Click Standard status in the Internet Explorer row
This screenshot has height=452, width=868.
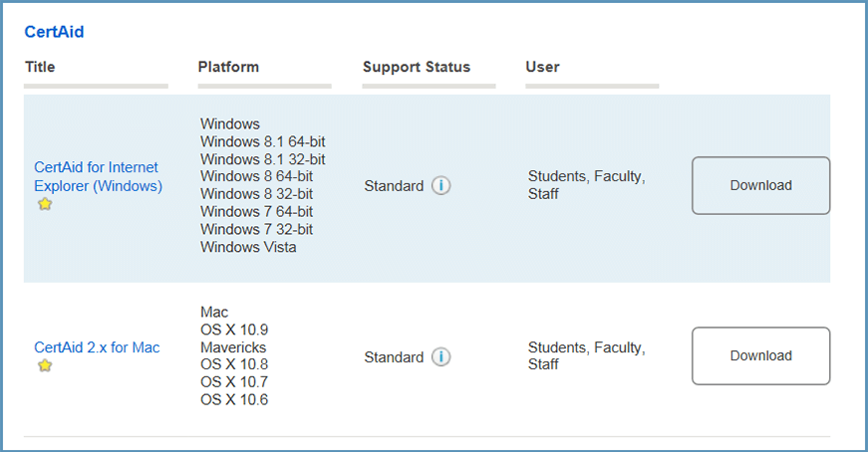(x=394, y=186)
